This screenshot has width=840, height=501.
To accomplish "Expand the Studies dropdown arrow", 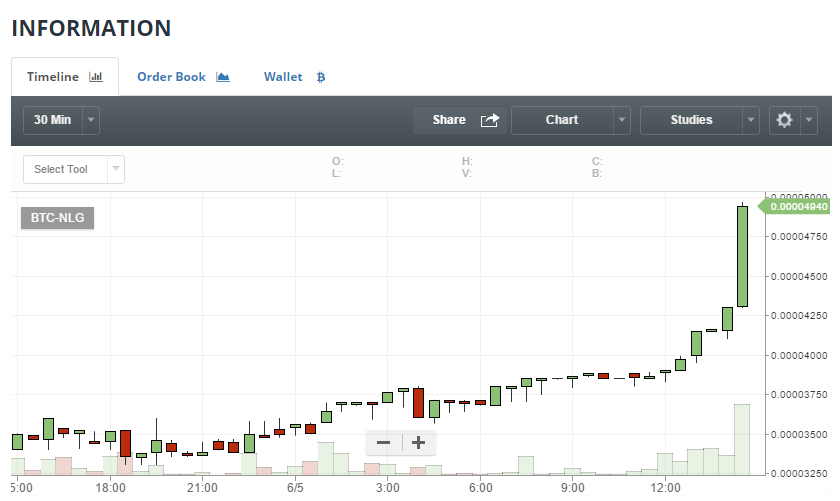I will coord(751,120).
